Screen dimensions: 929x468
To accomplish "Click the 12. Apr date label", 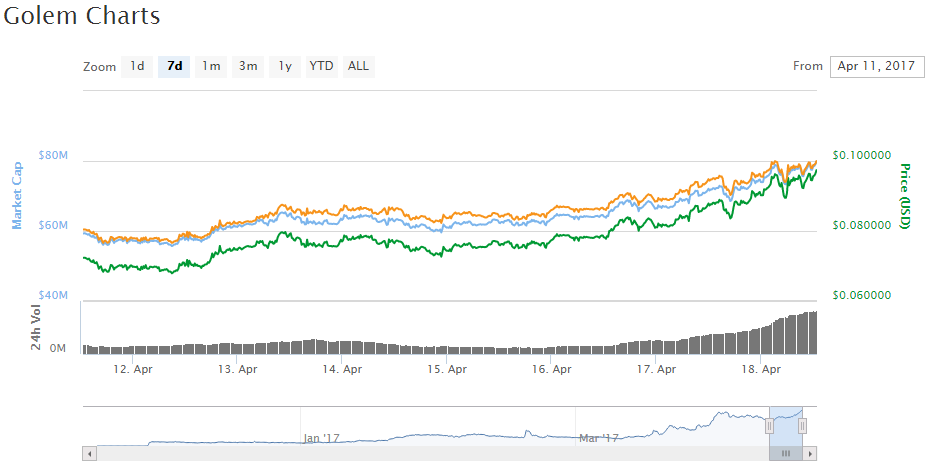I will point(133,369).
